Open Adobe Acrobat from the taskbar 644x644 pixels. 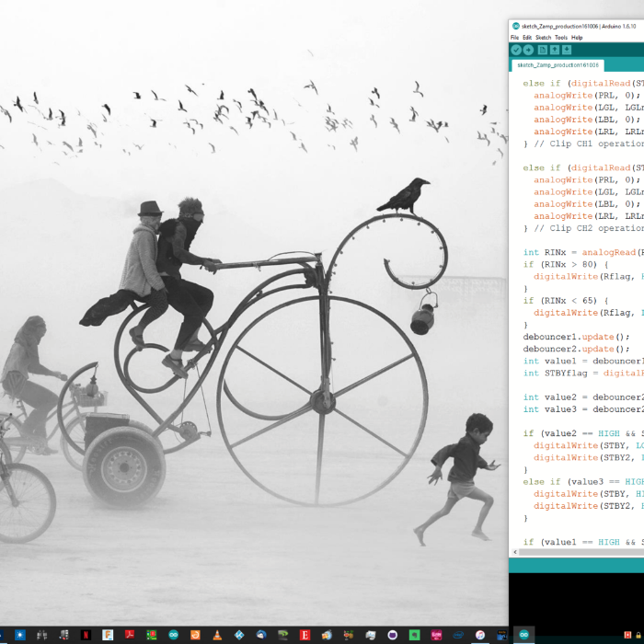130,635
